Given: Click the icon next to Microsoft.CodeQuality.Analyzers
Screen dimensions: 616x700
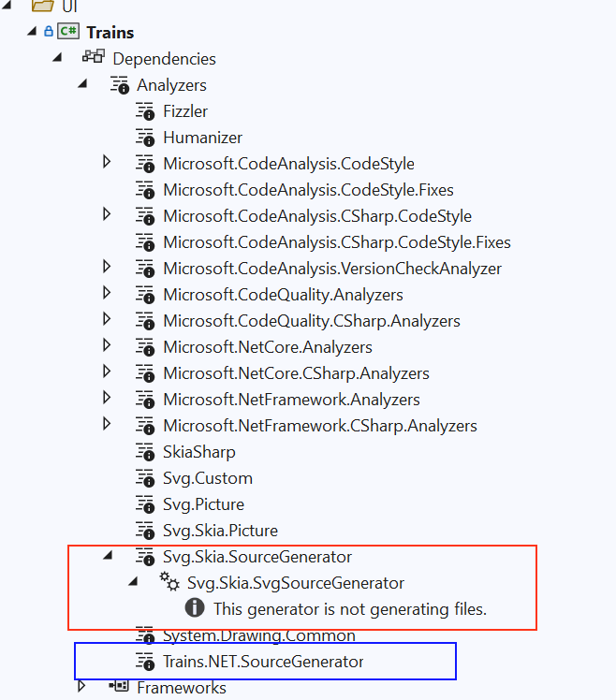Looking at the screenshot, I should [145, 295].
